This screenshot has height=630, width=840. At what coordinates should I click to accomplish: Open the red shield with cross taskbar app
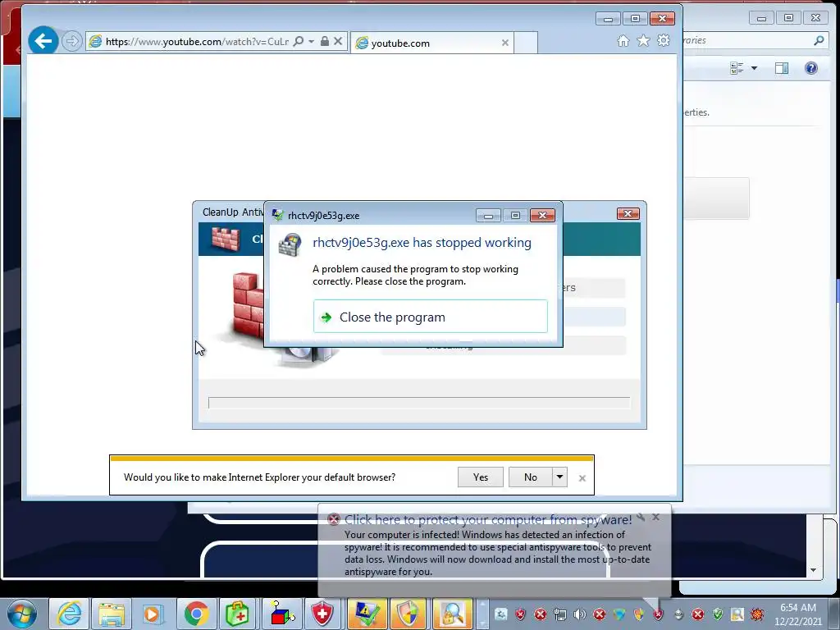tap(322, 614)
